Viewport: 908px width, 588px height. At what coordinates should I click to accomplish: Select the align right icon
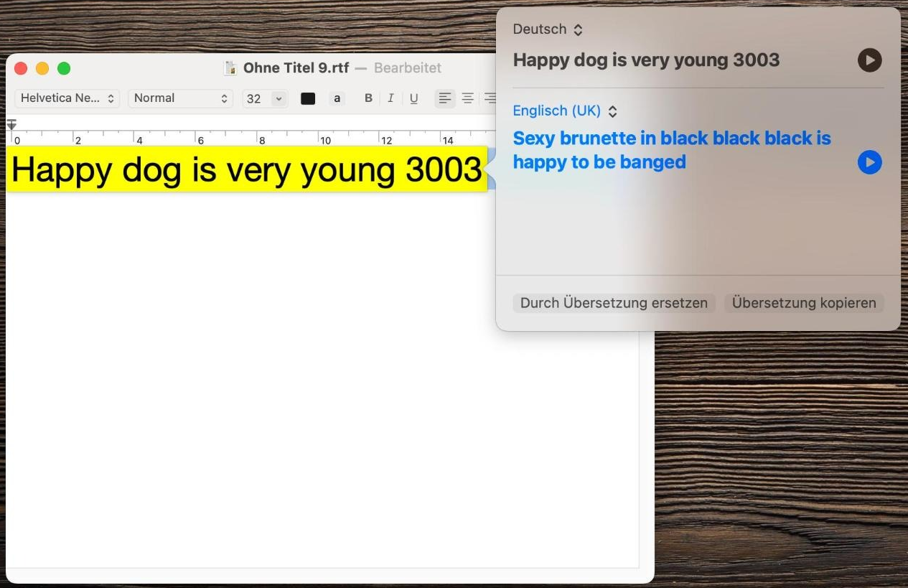point(490,98)
